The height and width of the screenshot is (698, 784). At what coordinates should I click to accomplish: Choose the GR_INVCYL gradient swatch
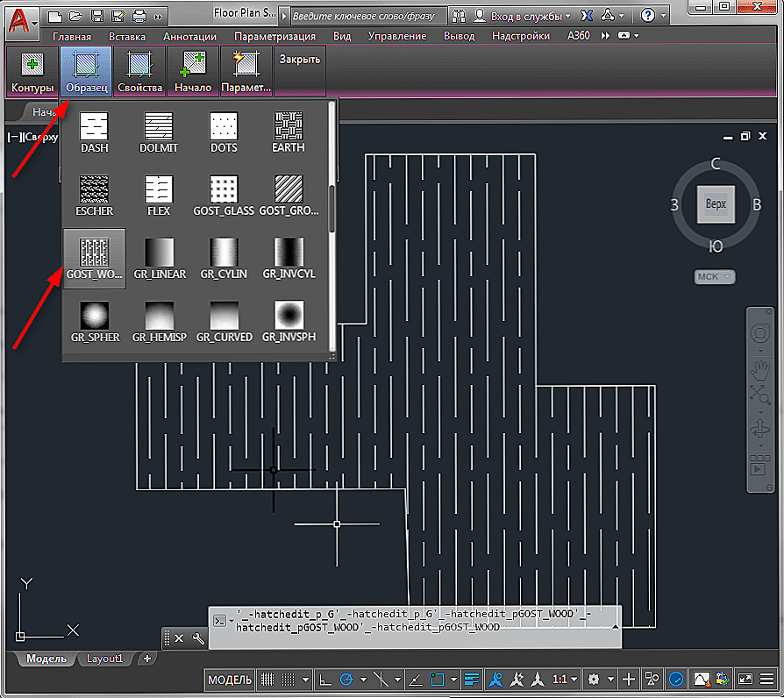pos(289,259)
